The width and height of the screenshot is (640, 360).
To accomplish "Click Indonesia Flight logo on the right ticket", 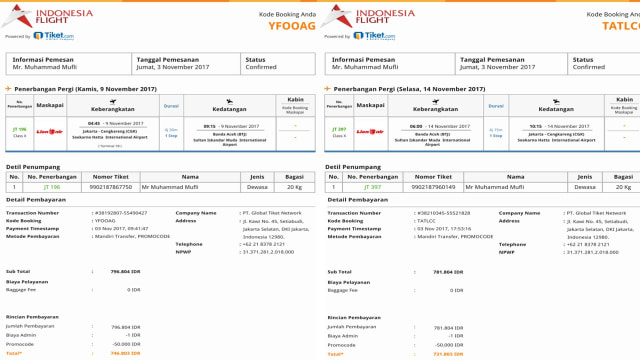I will pyautogui.click(x=368, y=16).
